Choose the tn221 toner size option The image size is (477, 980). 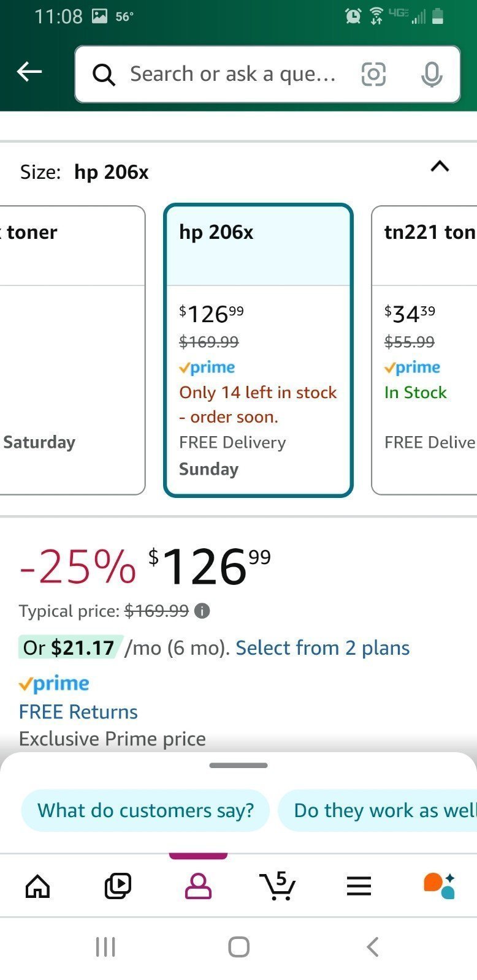[424, 350]
